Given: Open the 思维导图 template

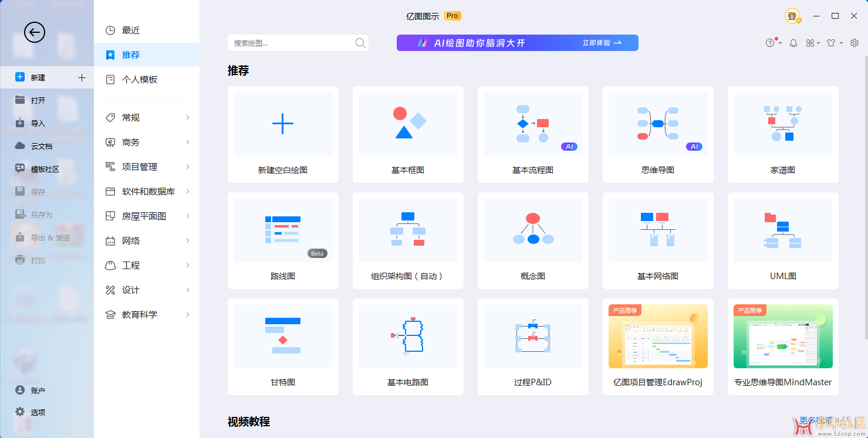Looking at the screenshot, I should coord(658,135).
